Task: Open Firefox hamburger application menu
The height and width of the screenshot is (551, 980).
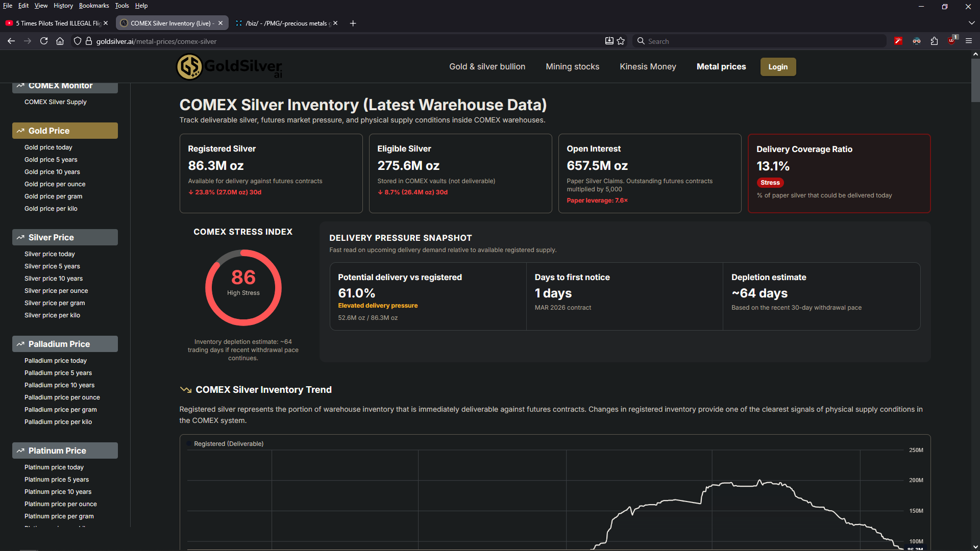Action: [x=969, y=41]
